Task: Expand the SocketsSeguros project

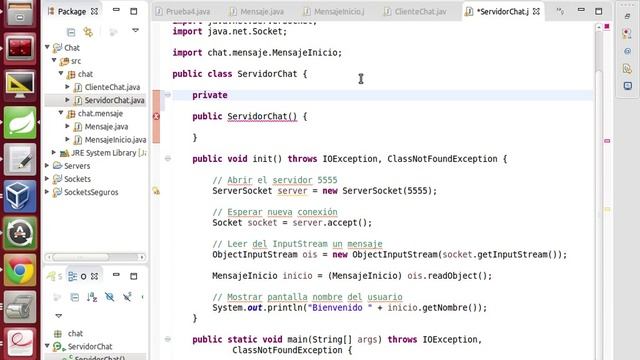Action: point(47,191)
